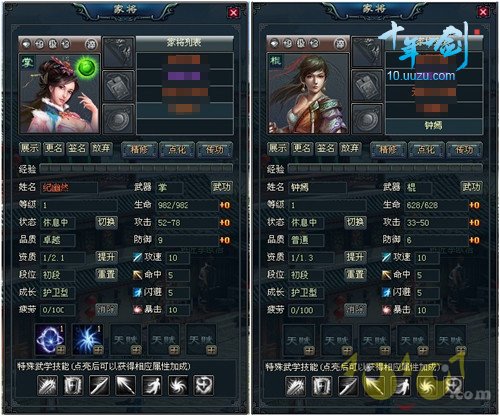Switch 纪嫣然's resting status using 切换
Viewport: 500px width, 416px height.
pos(107,222)
